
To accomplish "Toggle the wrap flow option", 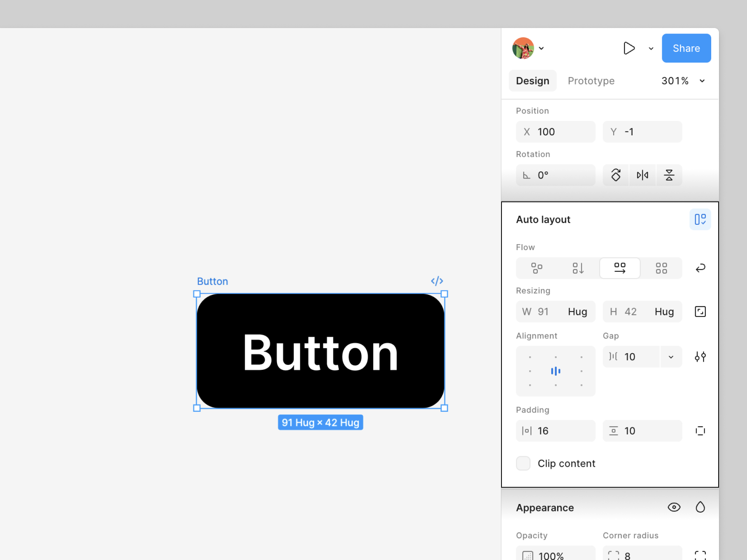I will click(x=700, y=268).
